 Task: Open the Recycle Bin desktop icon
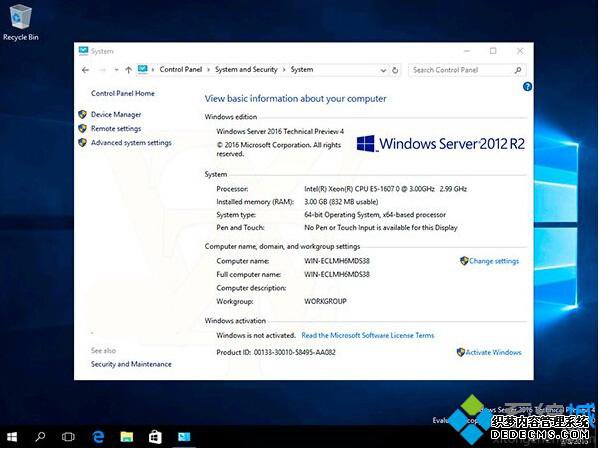click(21, 21)
